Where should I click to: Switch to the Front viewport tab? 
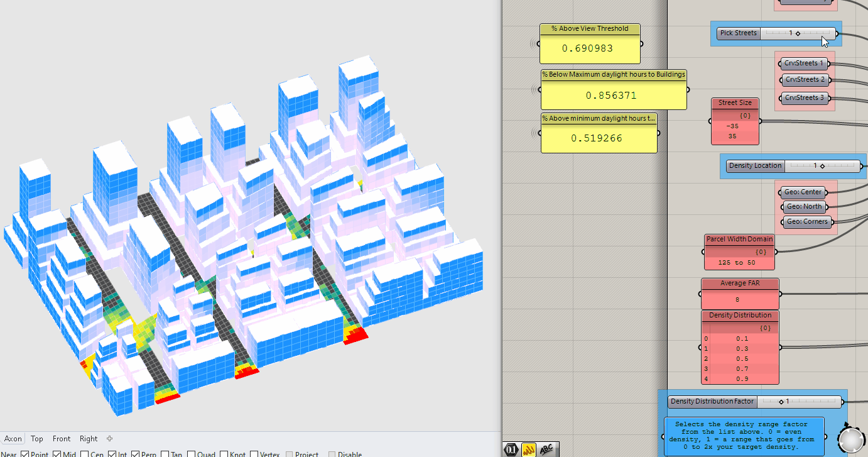coord(62,439)
